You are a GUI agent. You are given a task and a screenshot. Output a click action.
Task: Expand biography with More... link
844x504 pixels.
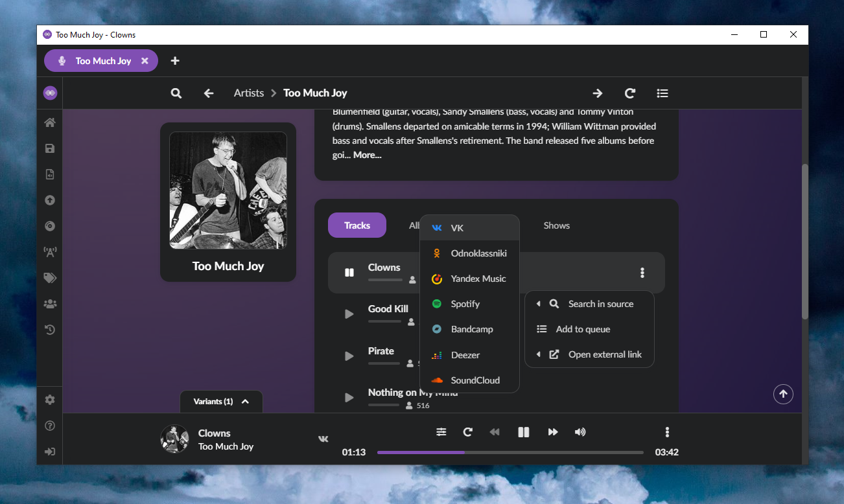point(367,155)
